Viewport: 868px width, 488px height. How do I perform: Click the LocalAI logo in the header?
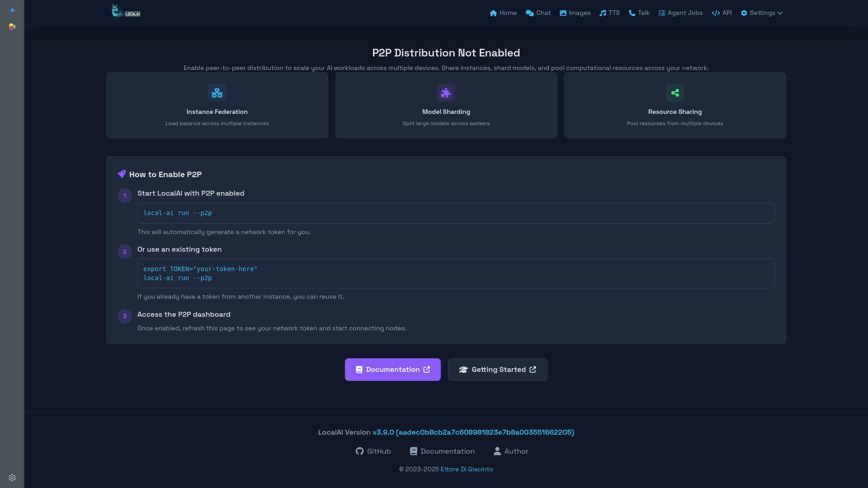126,12
